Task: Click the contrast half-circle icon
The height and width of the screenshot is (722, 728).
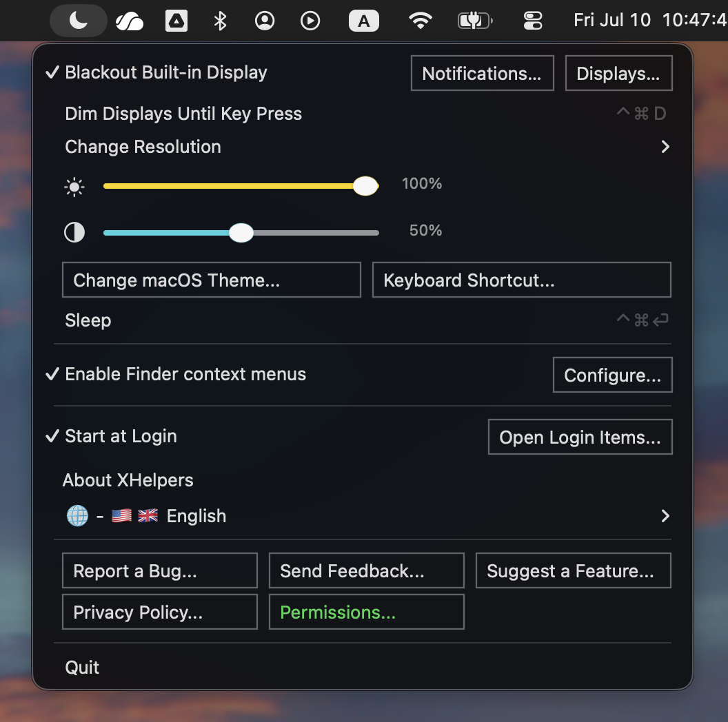Action: tap(74, 232)
